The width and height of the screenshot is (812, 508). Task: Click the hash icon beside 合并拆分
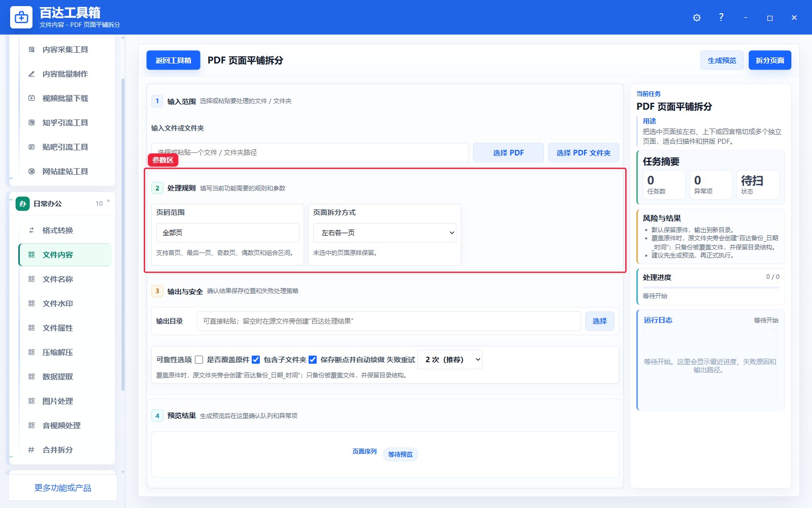coord(31,450)
